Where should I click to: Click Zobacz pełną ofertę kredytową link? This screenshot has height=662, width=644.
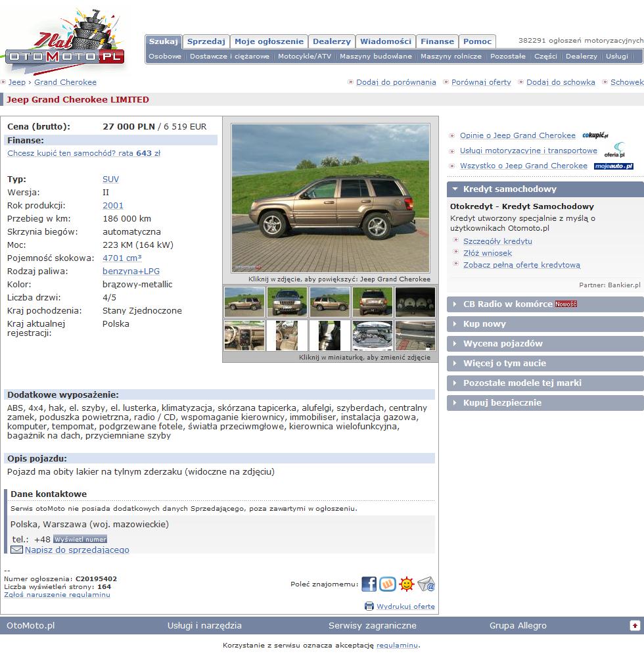522,265
